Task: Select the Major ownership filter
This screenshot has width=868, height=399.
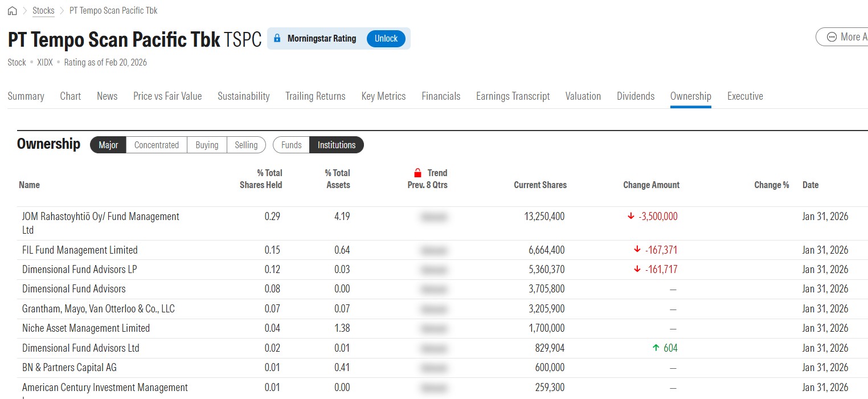Action: (108, 145)
